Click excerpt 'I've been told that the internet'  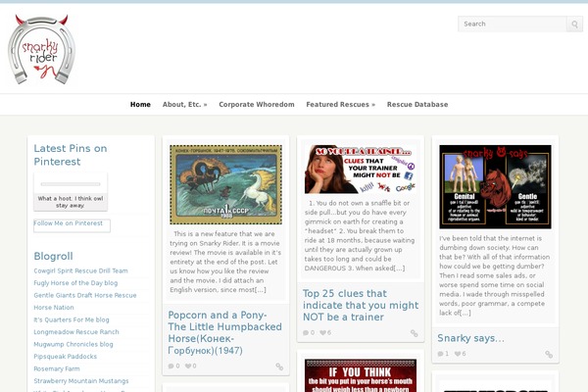(495, 275)
